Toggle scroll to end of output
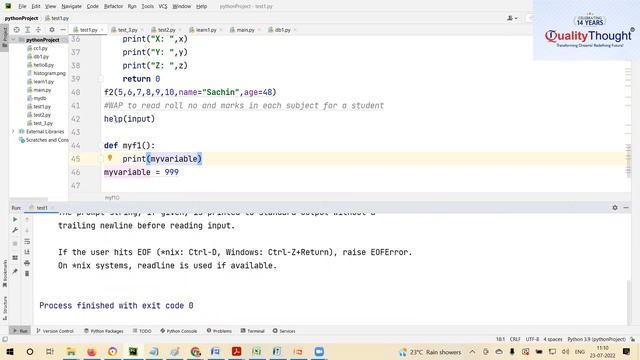The image size is (640, 360). pyautogui.click(x=27, y=252)
